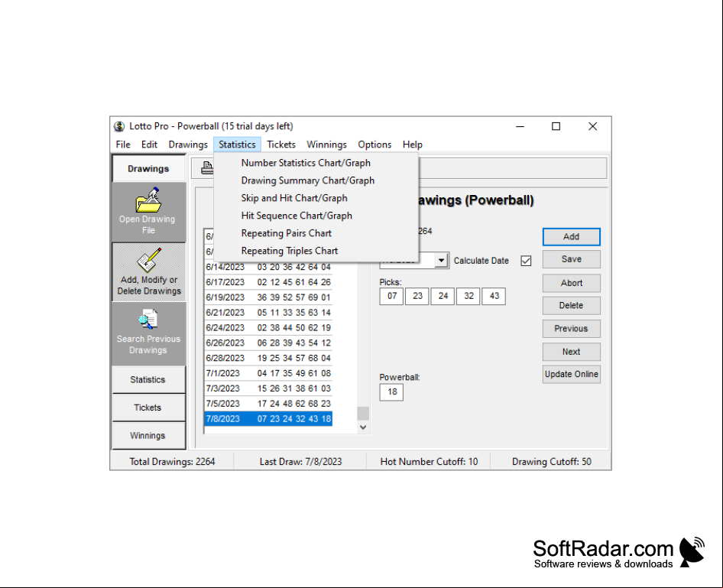723x588 pixels.
Task: Click the scroll-down arrow of the drawings list
Action: [363, 427]
